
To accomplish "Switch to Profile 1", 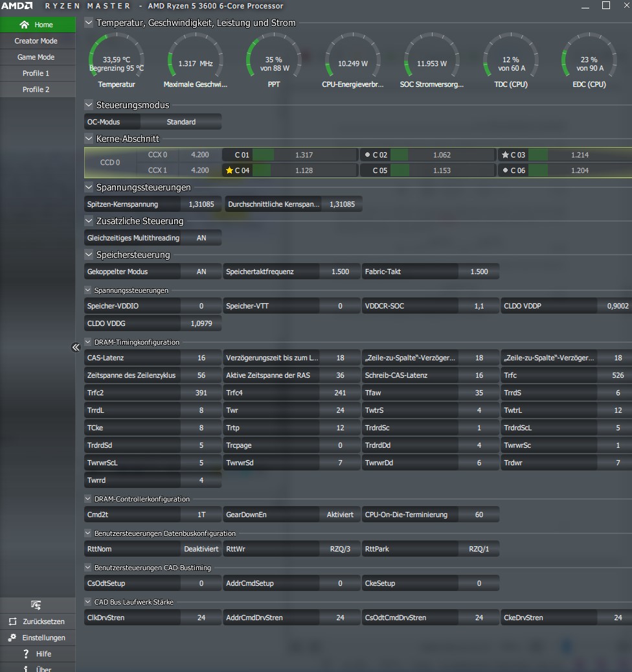I will click(38, 73).
